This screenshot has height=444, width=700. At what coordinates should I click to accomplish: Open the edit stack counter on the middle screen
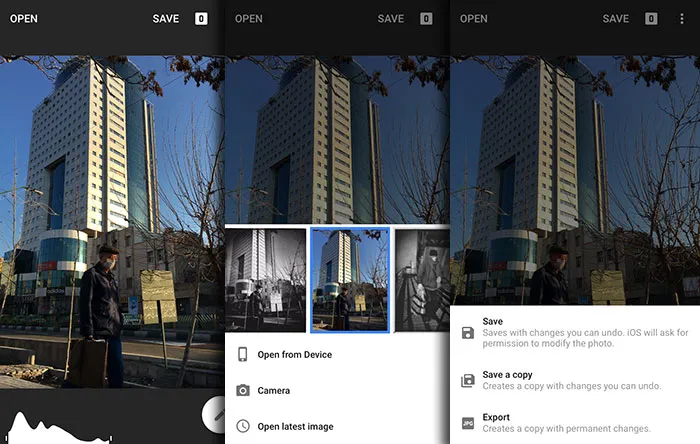coord(426,18)
